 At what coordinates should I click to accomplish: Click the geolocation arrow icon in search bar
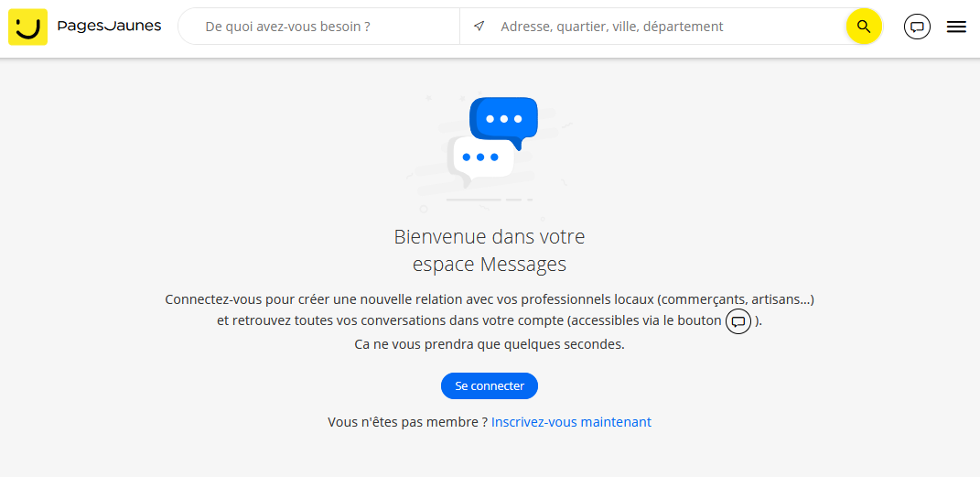(x=479, y=27)
